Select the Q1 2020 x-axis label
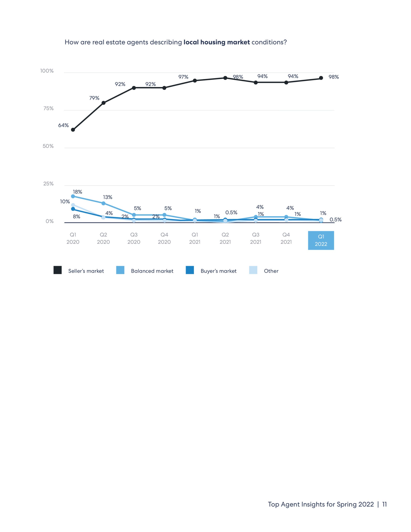This screenshot has height=532, width=411. pyautogui.click(x=73, y=238)
